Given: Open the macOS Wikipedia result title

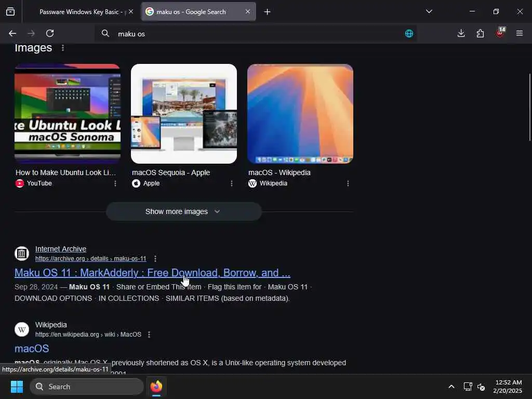Looking at the screenshot, I should (32, 349).
